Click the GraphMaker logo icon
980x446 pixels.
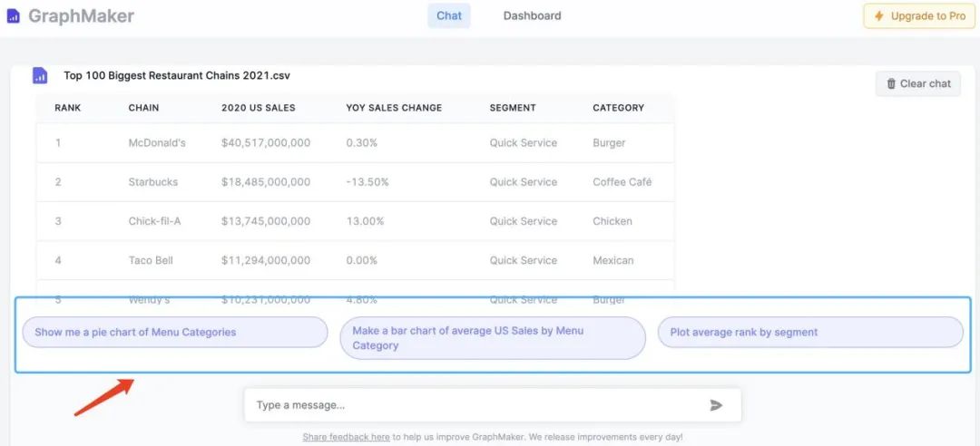[x=13, y=16]
